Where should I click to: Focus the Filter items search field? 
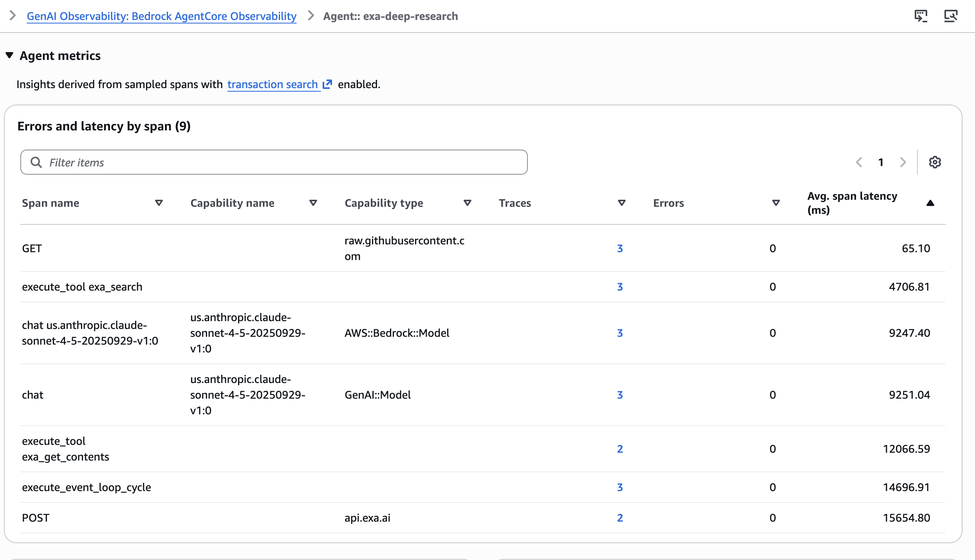pyautogui.click(x=274, y=162)
